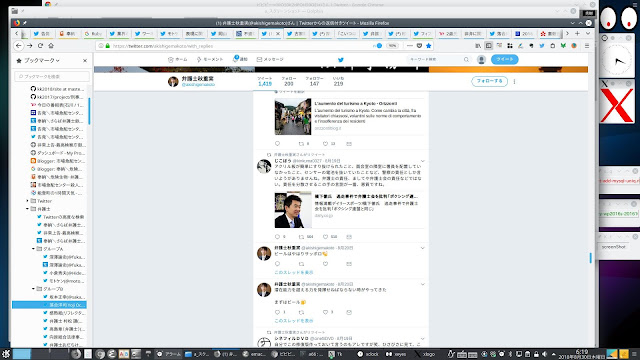Screen dimensions: 640x360
Task: Go to Firefox home page icon
Action: pyautogui.click(x=51, y=46)
